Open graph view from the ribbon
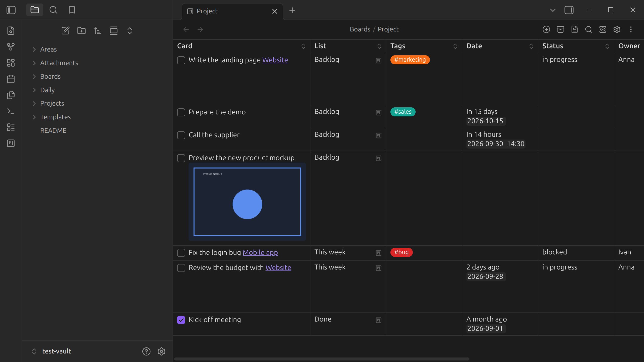The height and width of the screenshot is (362, 644). click(11, 47)
